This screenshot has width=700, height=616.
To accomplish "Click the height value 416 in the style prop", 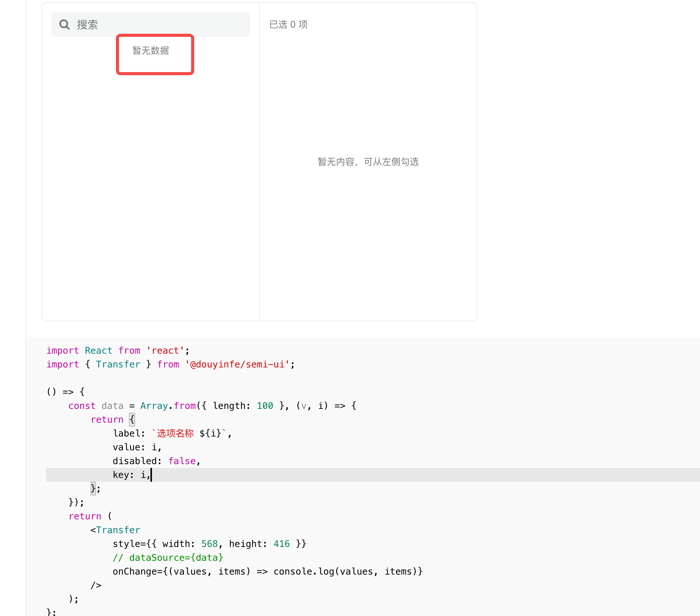I will (x=281, y=544).
